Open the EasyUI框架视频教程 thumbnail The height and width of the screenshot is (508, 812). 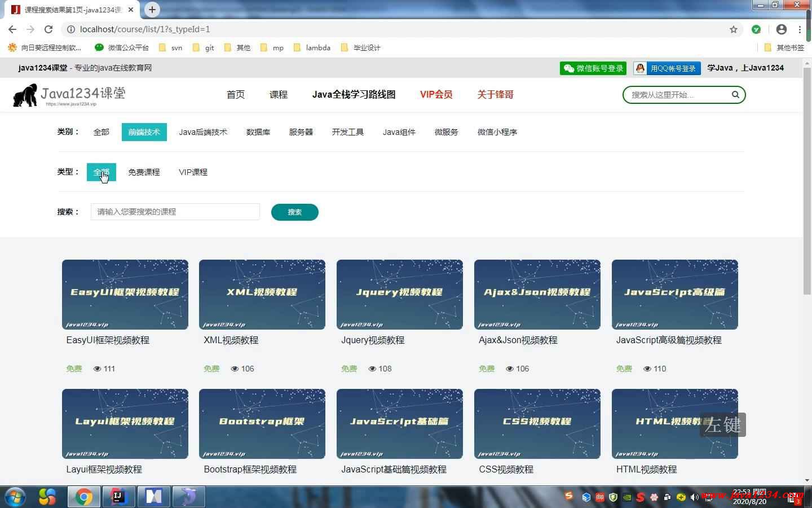coord(125,295)
